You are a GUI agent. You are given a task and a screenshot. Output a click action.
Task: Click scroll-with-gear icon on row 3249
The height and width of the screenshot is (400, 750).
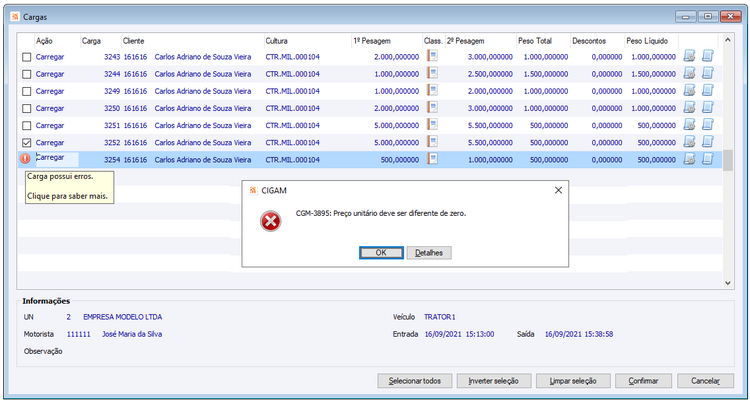click(689, 91)
